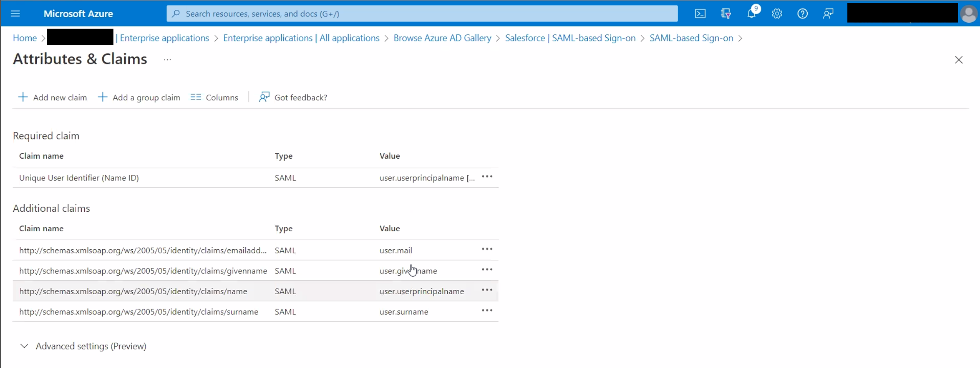This screenshot has height=368, width=980.
Task: Open the user account avatar
Action: (969, 14)
